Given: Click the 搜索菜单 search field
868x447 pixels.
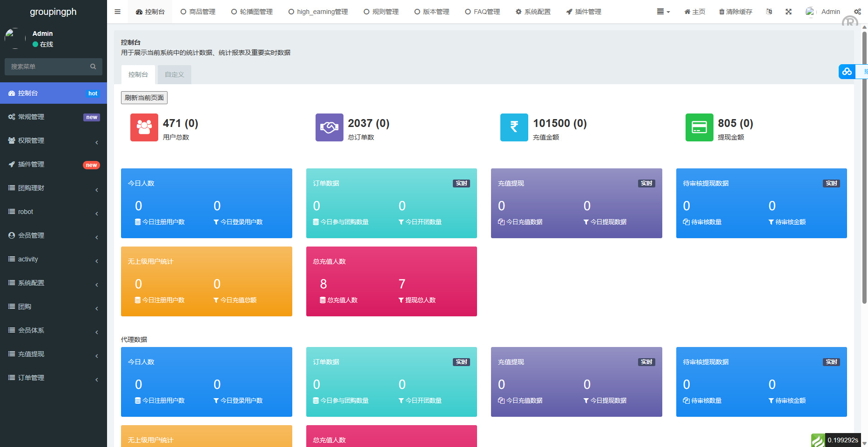Looking at the screenshot, I should [47, 67].
